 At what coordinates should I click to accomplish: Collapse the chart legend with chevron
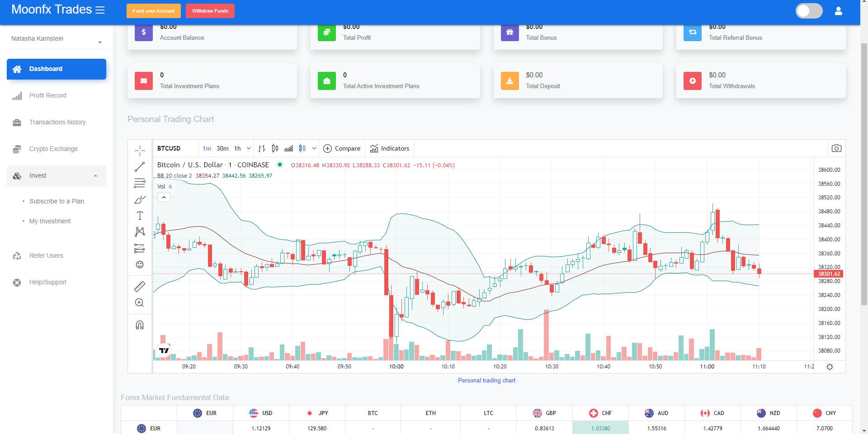pos(164,197)
